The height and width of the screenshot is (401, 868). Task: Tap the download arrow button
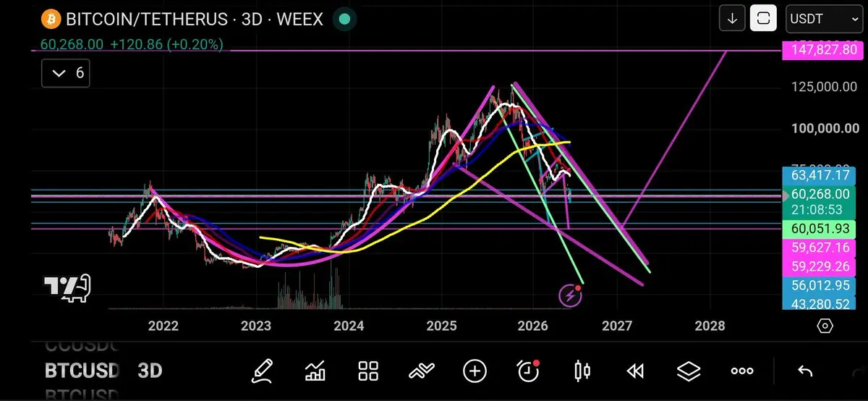pyautogui.click(x=732, y=19)
